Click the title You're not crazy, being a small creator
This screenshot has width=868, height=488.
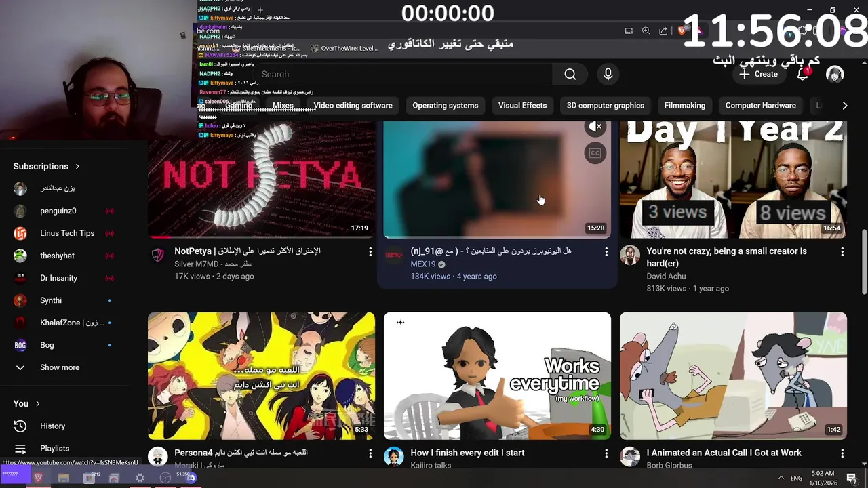pyautogui.click(x=727, y=257)
